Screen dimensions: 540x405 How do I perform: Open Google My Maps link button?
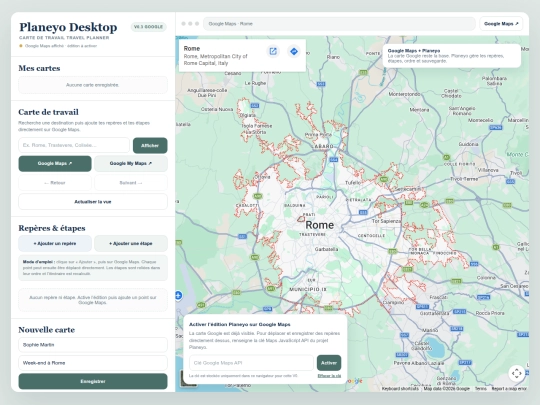[131, 164]
